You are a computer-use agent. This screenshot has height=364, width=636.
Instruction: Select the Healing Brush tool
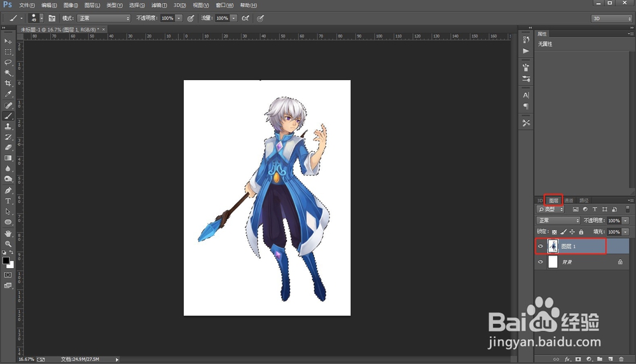(x=8, y=105)
